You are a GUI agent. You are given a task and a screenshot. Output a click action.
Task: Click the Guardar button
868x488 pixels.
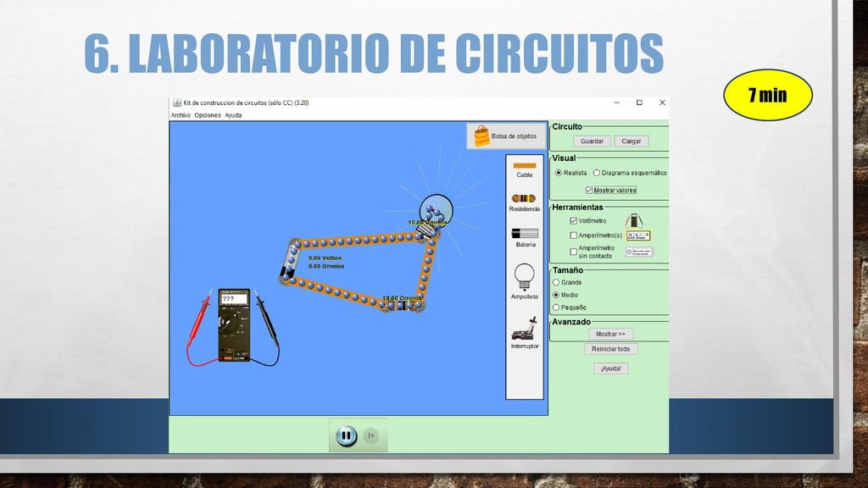[592, 141]
